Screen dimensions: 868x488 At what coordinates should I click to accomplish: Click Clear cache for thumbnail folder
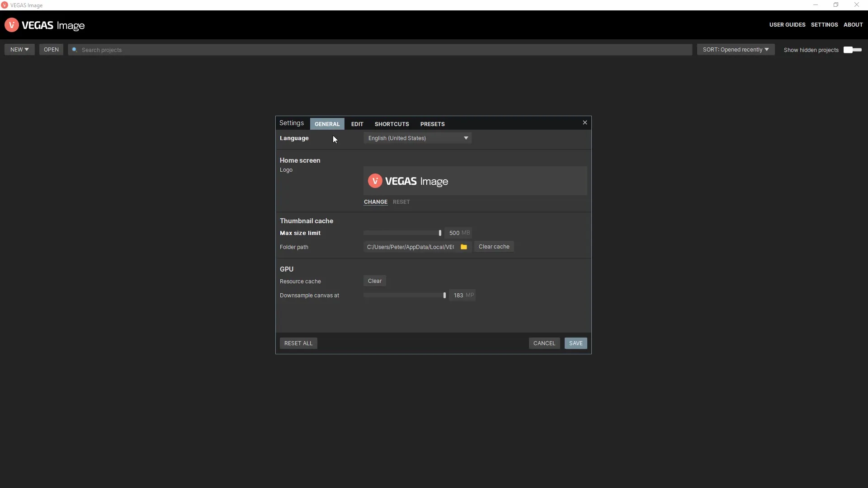click(494, 246)
